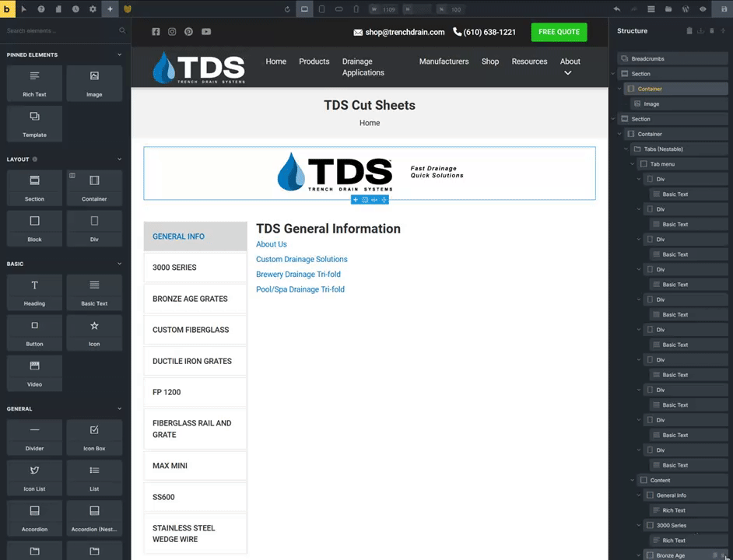Open the About Us link
The width and height of the screenshot is (733, 560).
click(271, 244)
